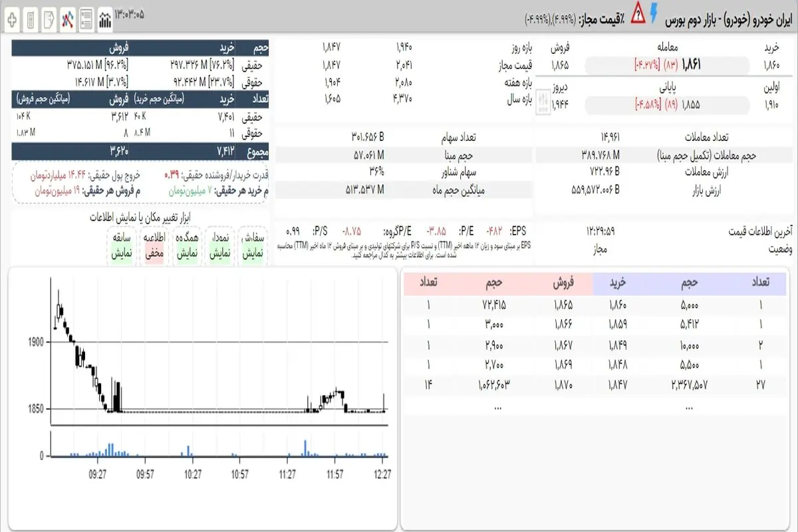Open the list details view icon
This screenshot has height=532, width=798.
(x=86, y=19)
